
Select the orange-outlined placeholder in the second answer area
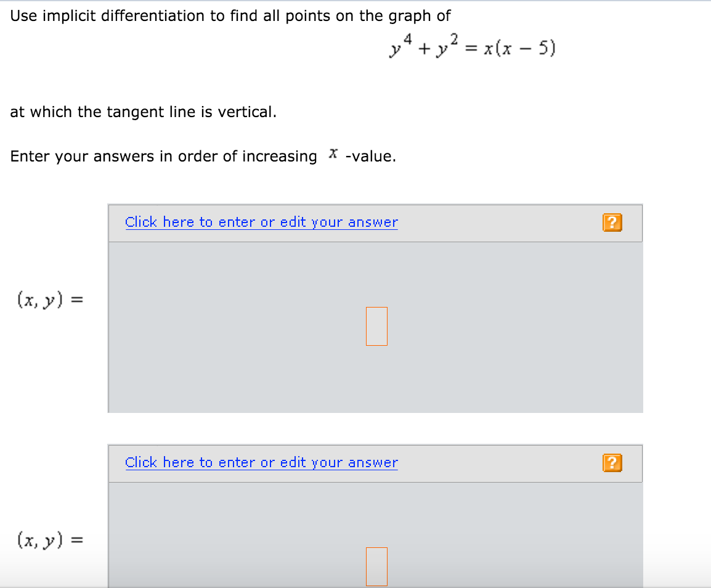376,565
